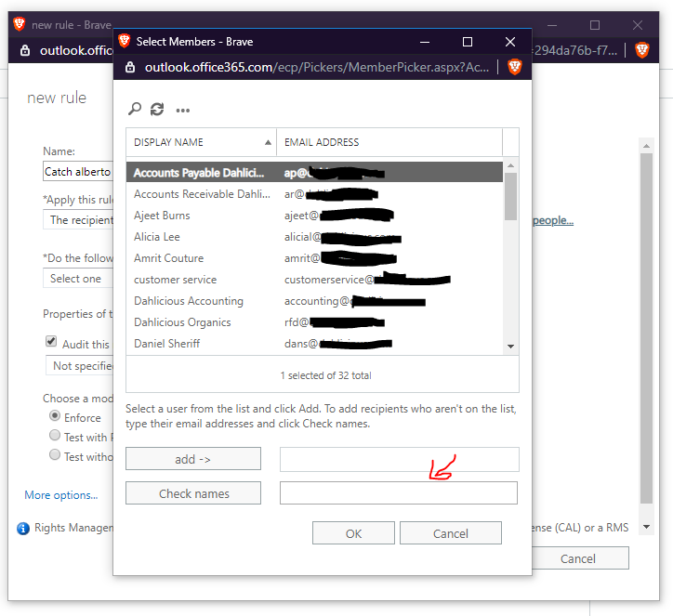This screenshot has width=673, height=616.
Task: Select Daniel Sheriff in the member list
Action: pos(314,344)
